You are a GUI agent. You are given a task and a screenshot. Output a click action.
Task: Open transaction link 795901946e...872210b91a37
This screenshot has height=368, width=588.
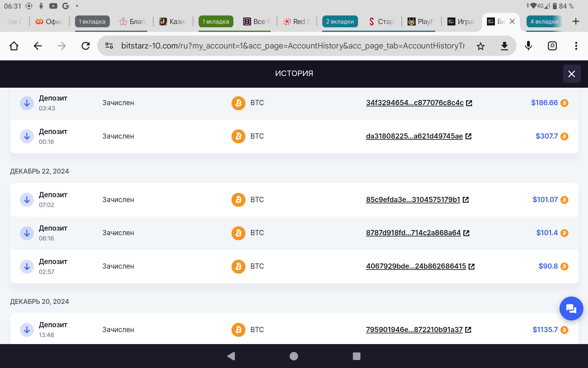click(x=414, y=330)
